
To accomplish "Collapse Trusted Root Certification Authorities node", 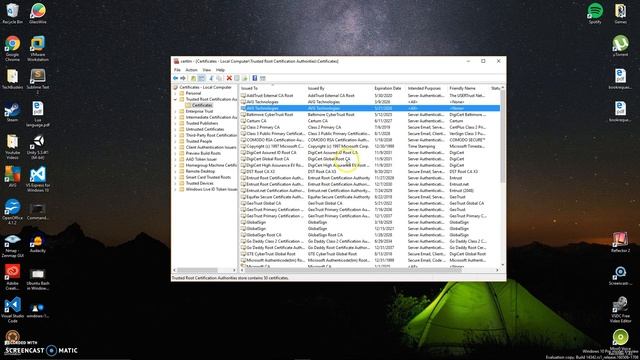I will [176, 99].
